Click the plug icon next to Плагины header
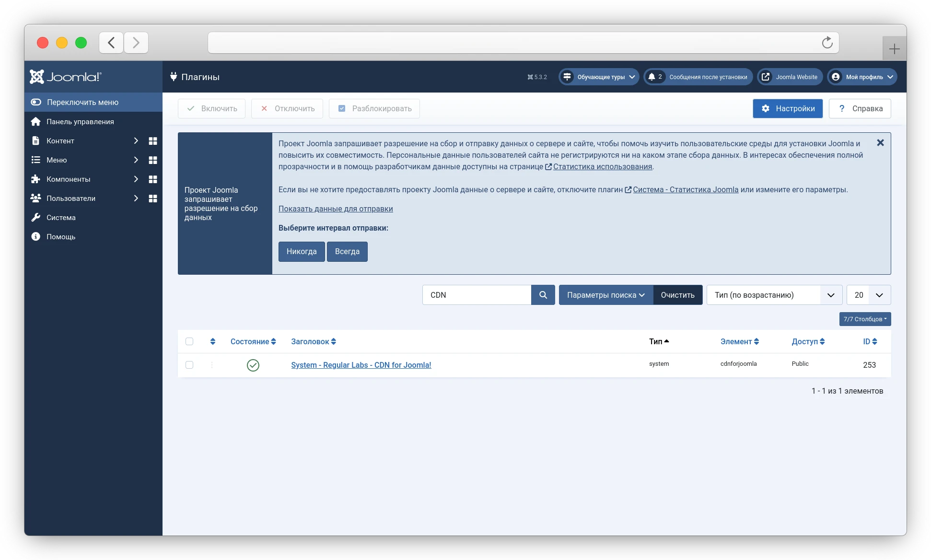Viewport: 931px width, 560px height. [174, 77]
